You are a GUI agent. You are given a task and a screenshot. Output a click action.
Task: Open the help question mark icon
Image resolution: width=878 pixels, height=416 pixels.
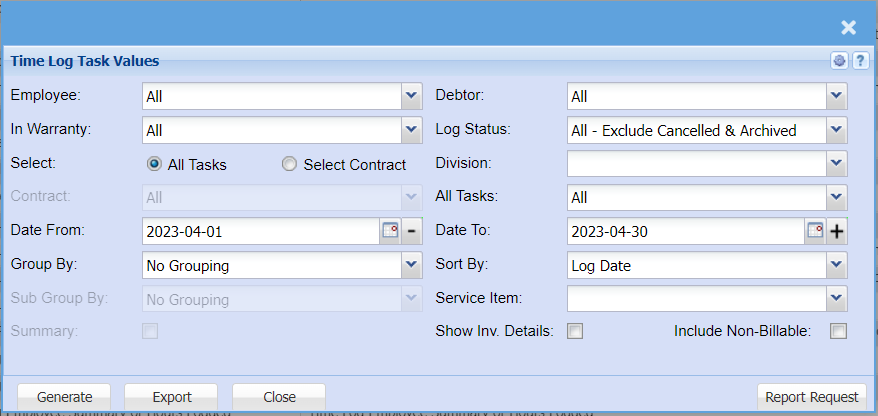[859, 61]
